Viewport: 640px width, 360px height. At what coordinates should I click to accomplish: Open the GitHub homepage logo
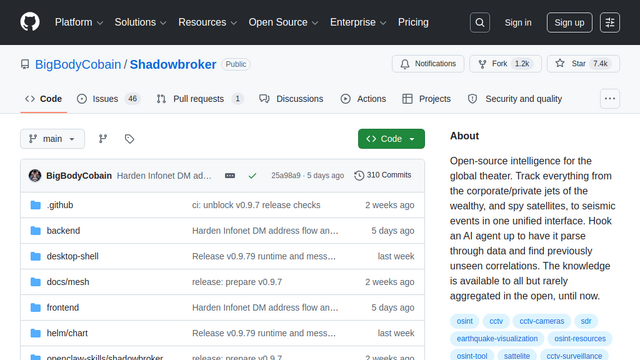[x=30, y=22]
